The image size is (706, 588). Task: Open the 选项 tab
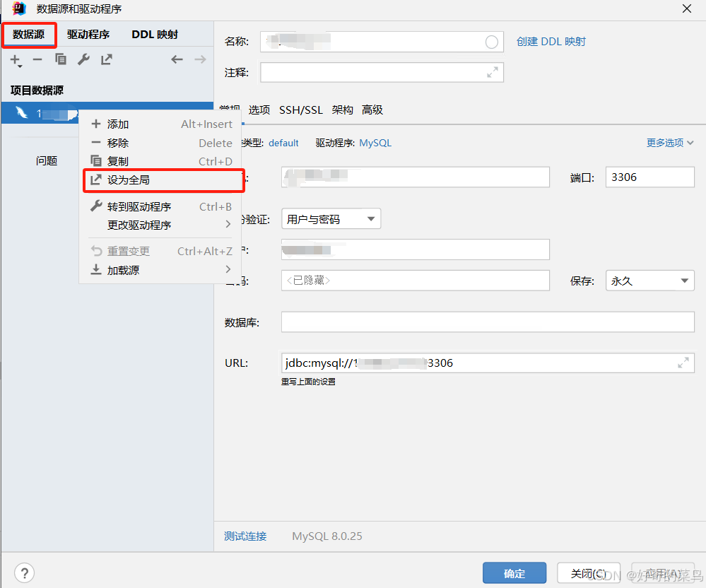pyautogui.click(x=259, y=110)
